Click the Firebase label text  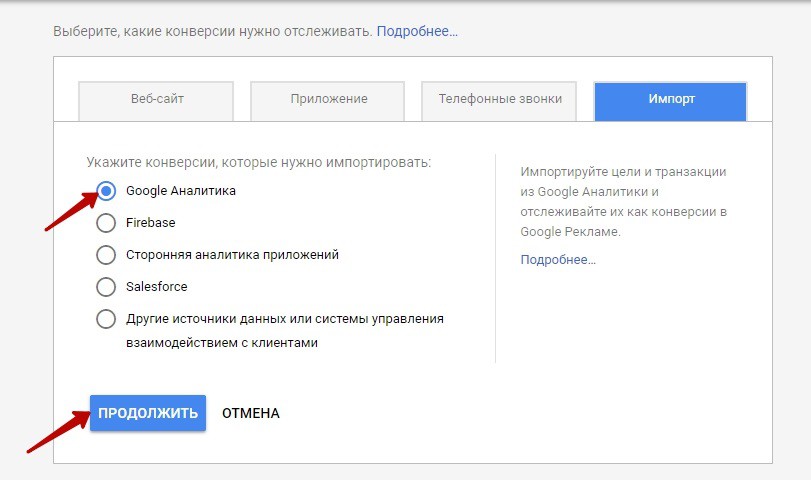pos(150,223)
